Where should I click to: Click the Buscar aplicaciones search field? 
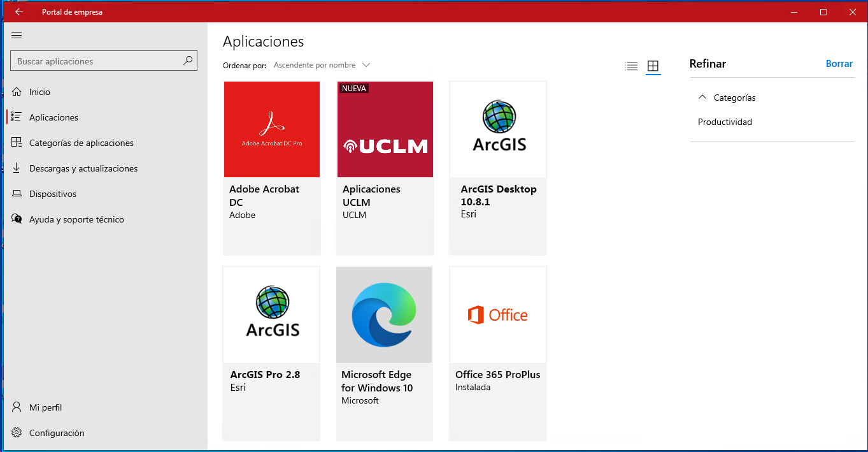click(96, 61)
